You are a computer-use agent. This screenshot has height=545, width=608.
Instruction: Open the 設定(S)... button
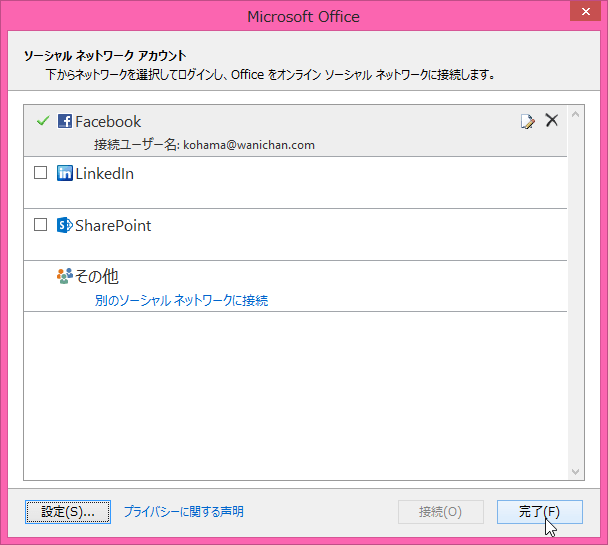68,512
